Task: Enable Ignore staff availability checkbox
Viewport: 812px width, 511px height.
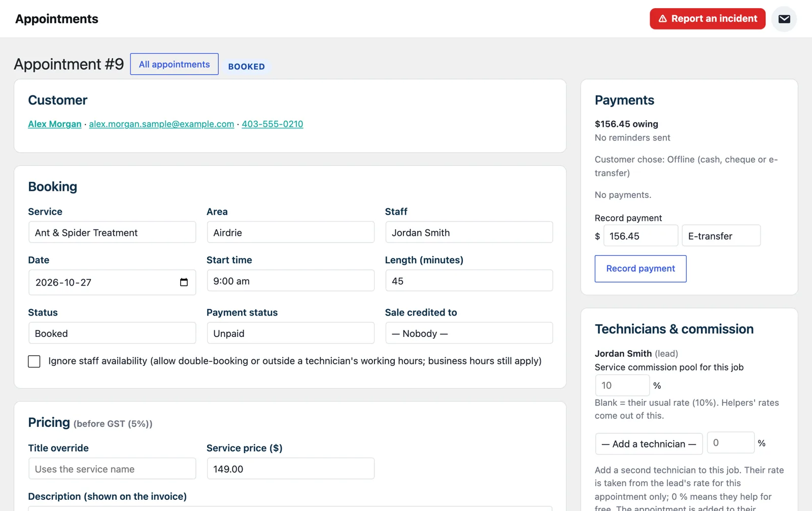Action: pyautogui.click(x=34, y=361)
